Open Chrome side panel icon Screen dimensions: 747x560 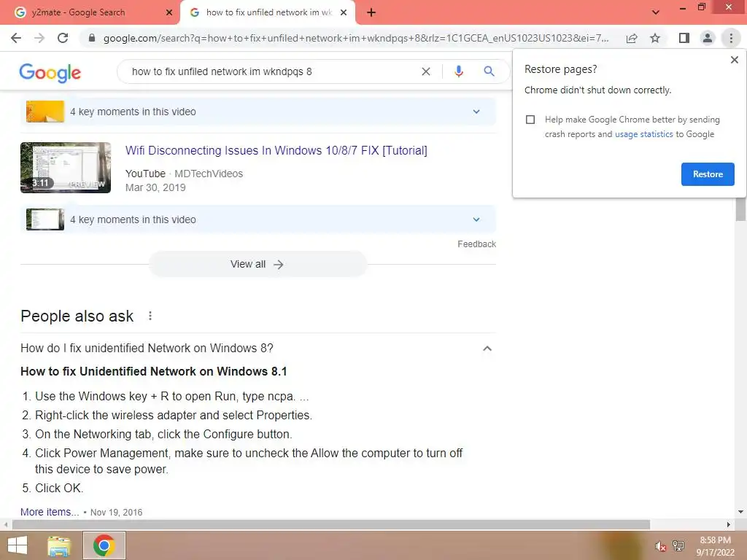(684, 38)
